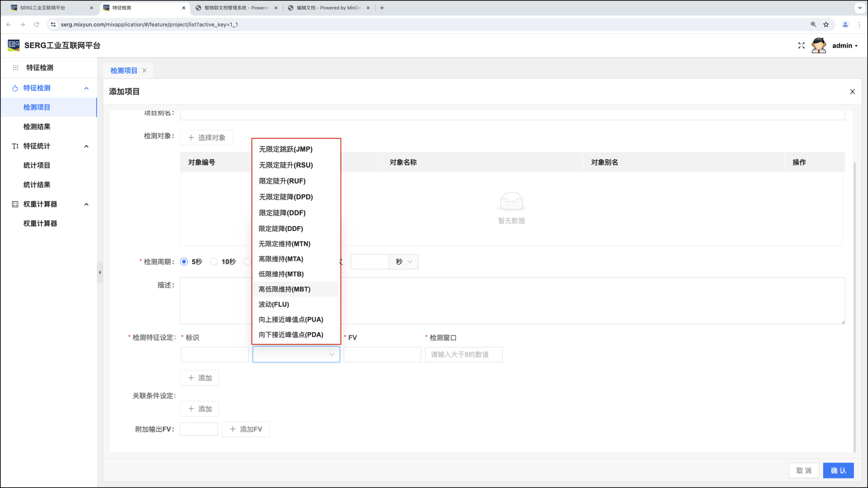
Task: Bookmark this page with star icon
Action: click(826, 24)
